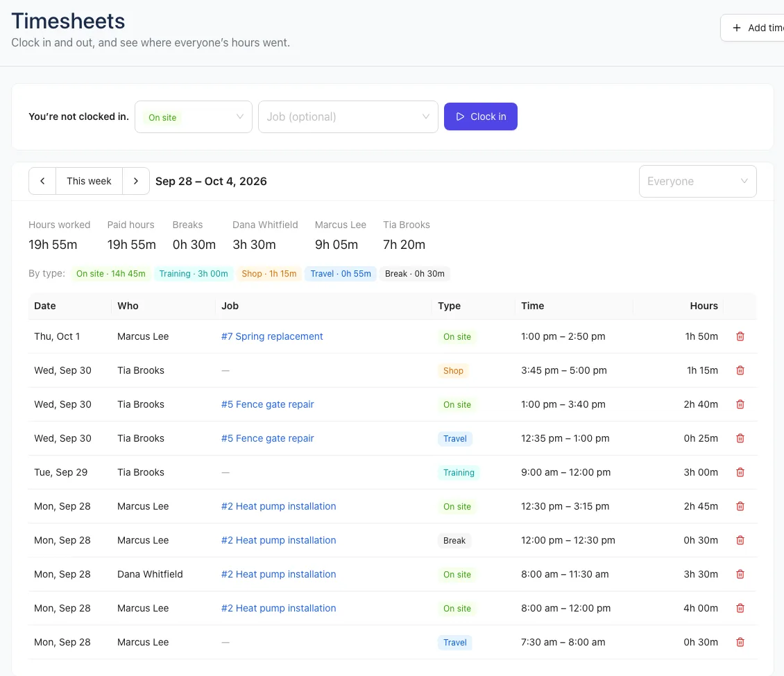Delete Dana Whitfield's On site entry
Image resolution: width=784 pixels, height=676 pixels.
[740, 574]
